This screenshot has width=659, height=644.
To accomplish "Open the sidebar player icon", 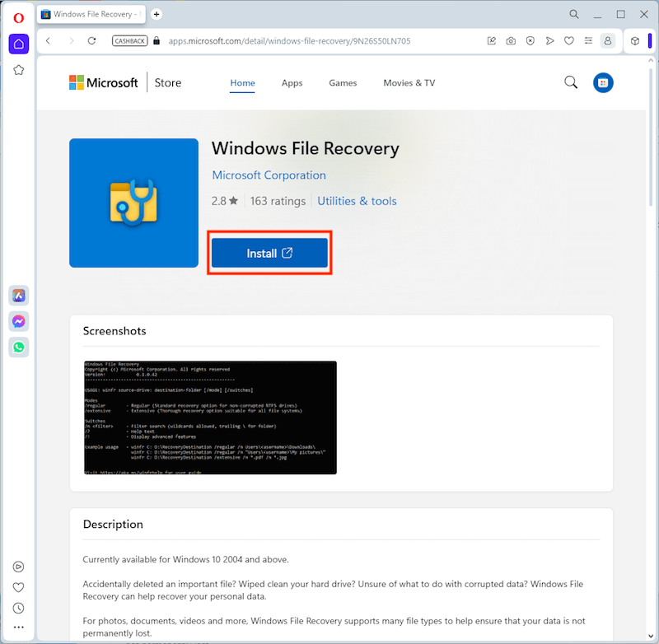I will coord(18,567).
